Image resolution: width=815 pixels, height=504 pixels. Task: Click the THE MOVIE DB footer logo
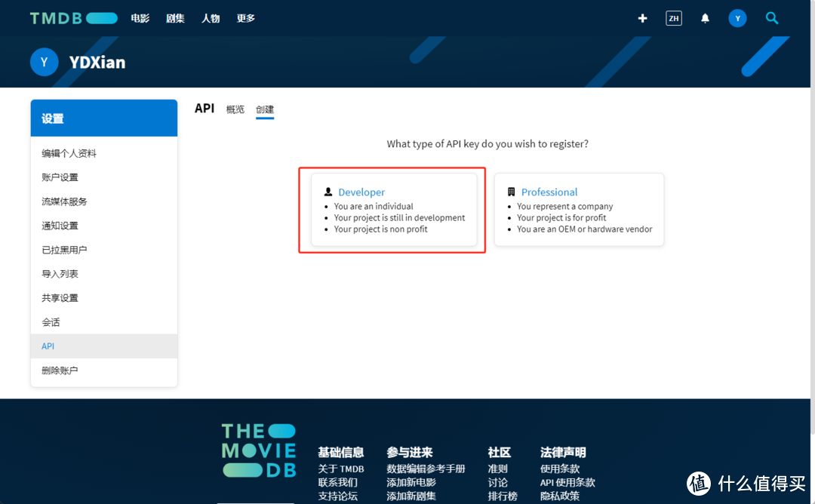click(x=259, y=450)
